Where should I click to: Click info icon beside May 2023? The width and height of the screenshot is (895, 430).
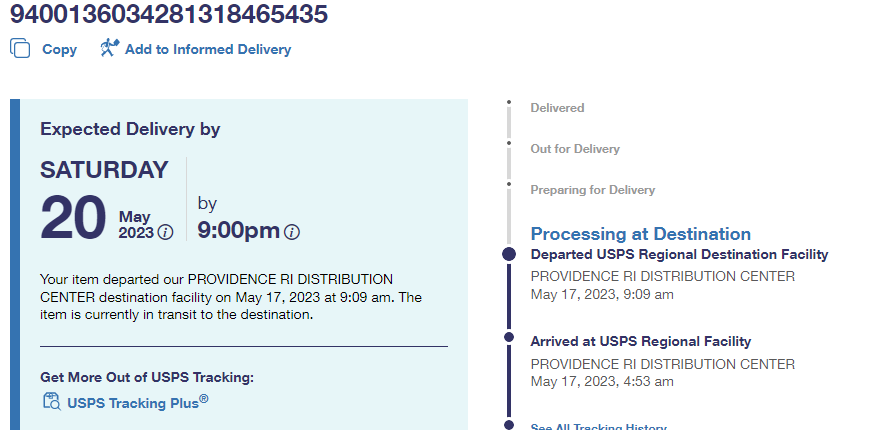(x=165, y=232)
